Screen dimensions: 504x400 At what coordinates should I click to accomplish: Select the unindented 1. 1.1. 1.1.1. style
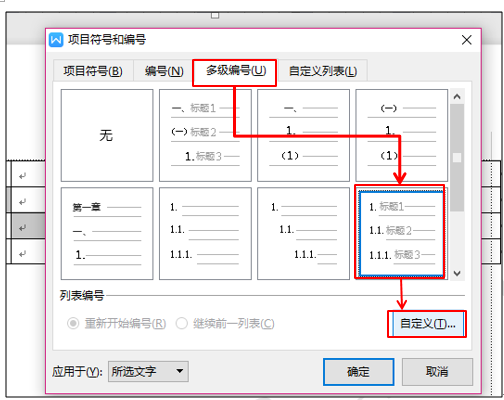pyautogui.click(x=205, y=233)
